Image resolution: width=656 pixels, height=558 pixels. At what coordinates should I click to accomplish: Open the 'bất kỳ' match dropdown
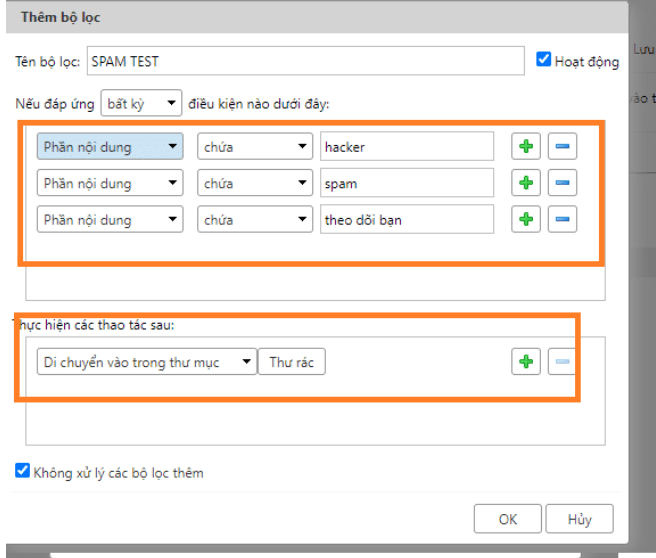tap(141, 103)
